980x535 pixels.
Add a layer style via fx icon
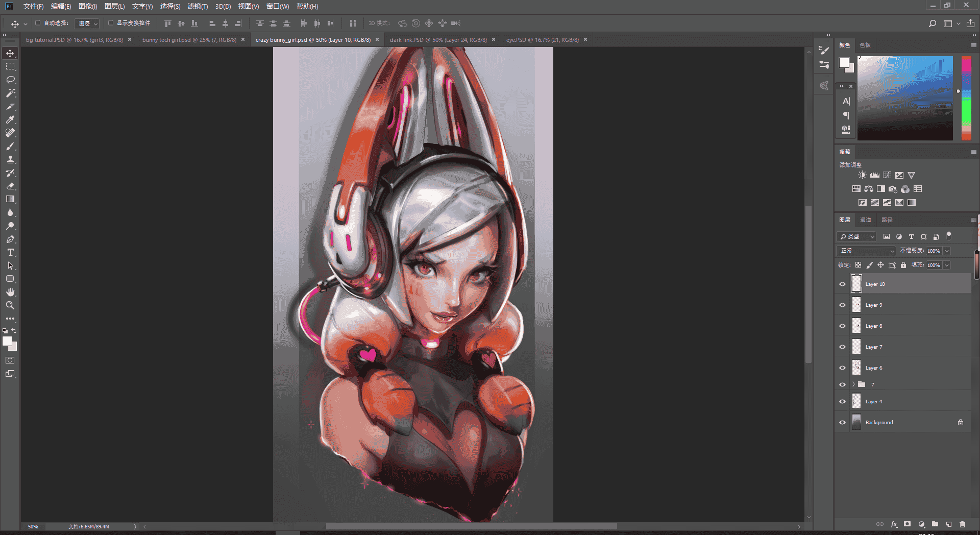[894, 524]
